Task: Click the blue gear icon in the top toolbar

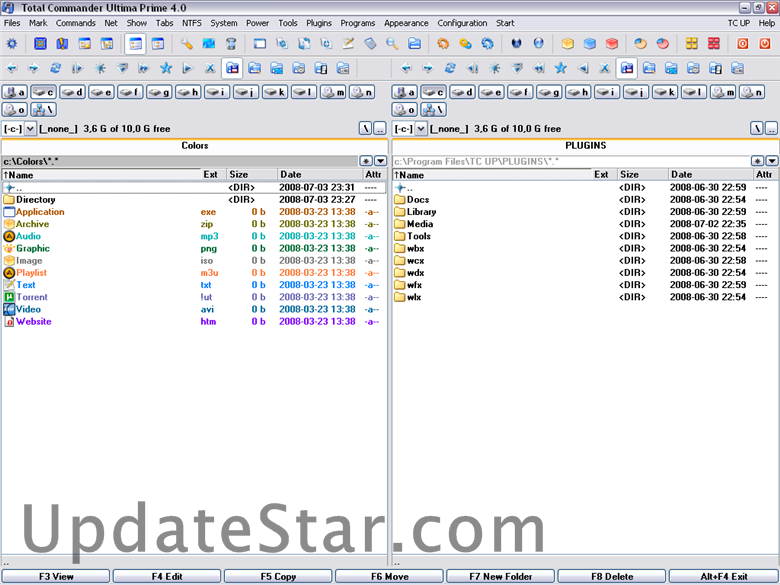Action: [x=11, y=44]
